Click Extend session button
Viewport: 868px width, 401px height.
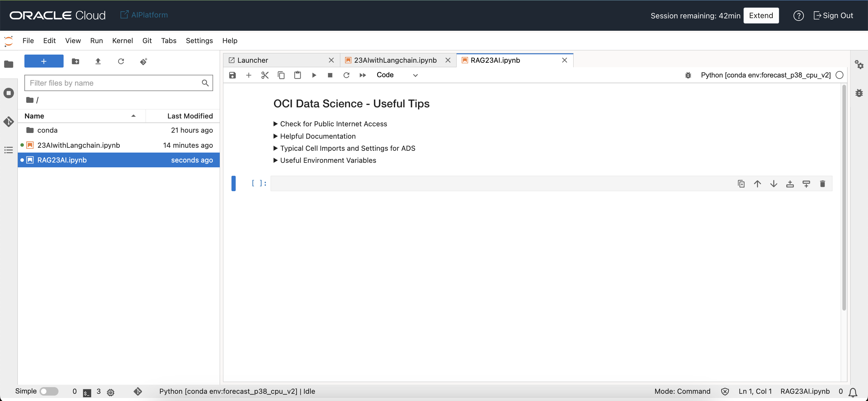point(761,15)
